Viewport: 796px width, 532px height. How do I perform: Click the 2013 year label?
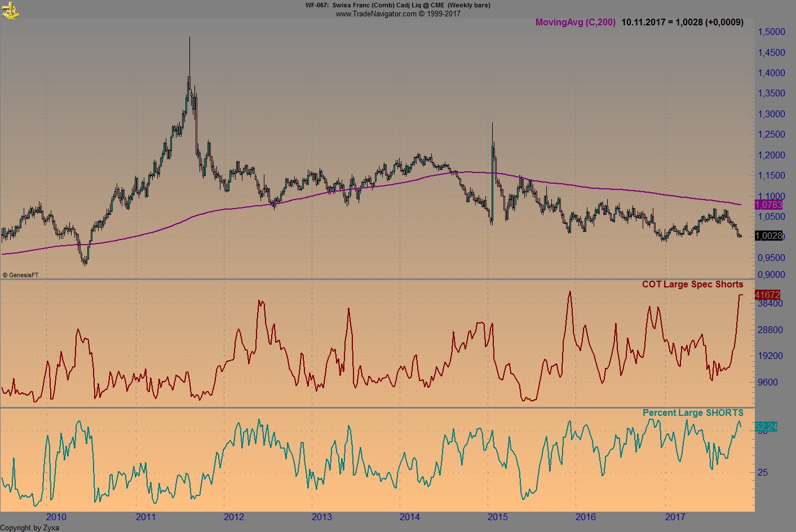pyautogui.click(x=322, y=517)
